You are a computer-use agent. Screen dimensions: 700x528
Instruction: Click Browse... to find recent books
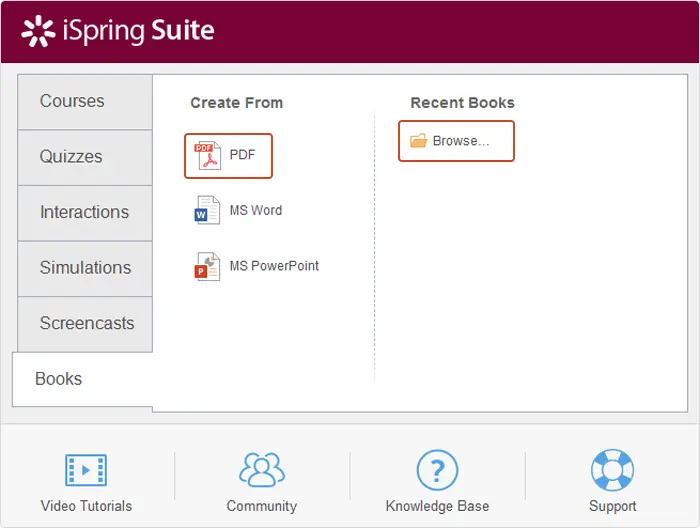click(x=461, y=141)
